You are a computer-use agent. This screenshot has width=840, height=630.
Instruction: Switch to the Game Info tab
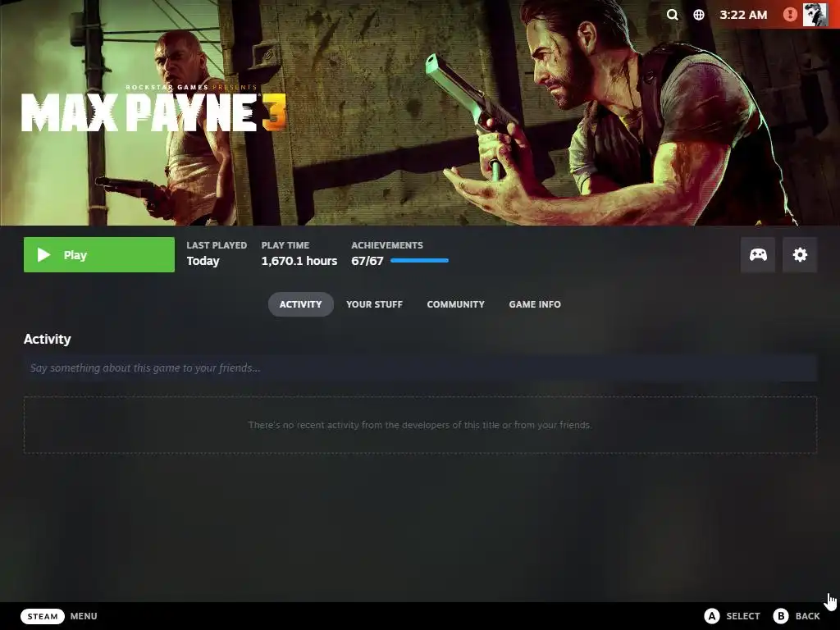535,304
